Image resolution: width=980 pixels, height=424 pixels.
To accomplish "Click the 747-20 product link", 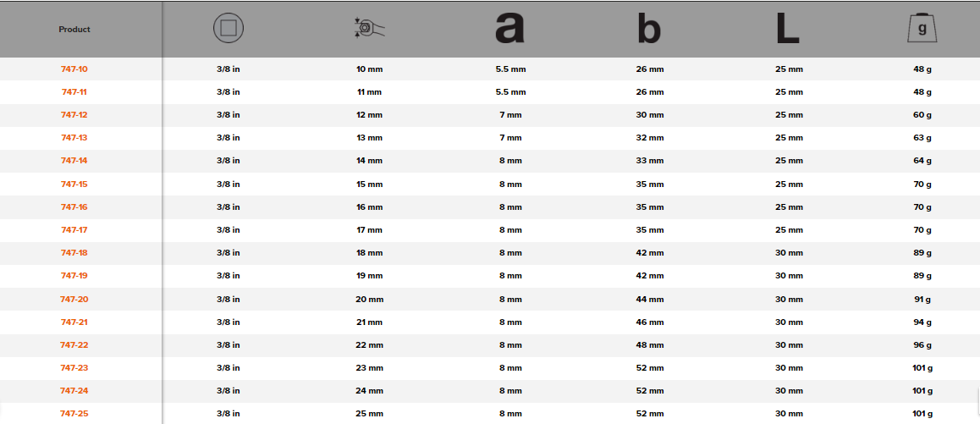I will click(74, 300).
